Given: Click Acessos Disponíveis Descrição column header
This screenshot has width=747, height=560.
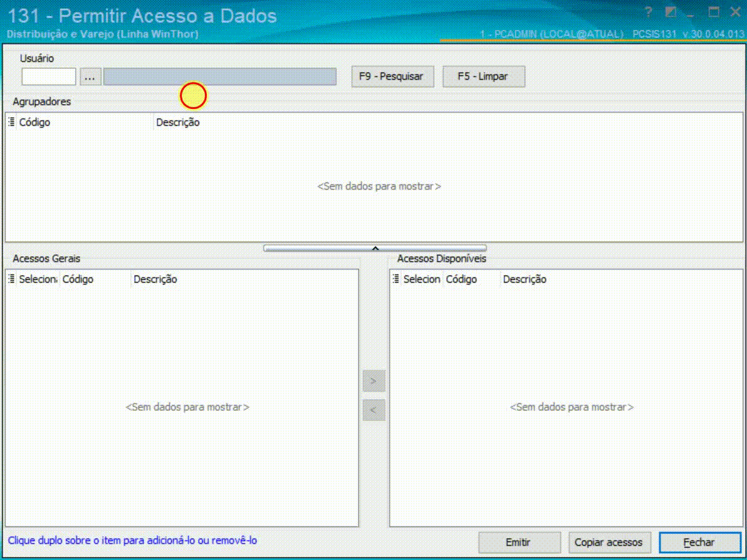Looking at the screenshot, I should pos(621,279).
